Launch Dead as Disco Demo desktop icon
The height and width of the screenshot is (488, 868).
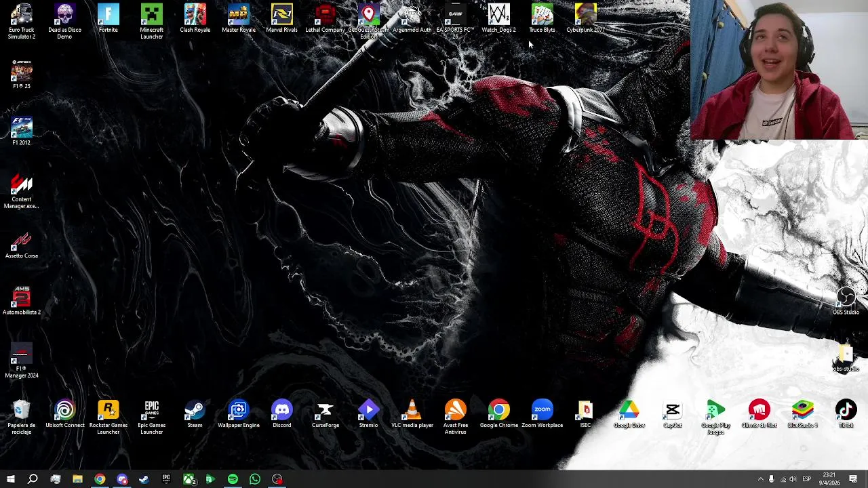pyautogui.click(x=65, y=22)
